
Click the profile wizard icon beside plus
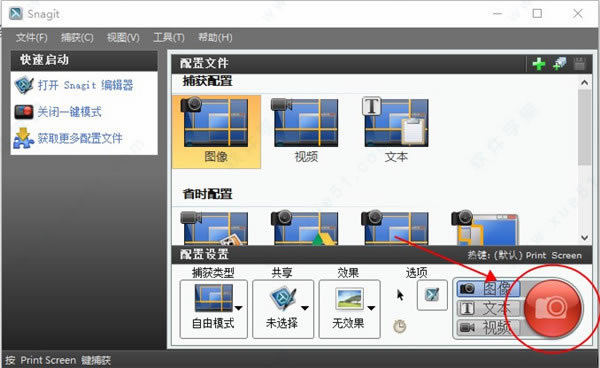click(x=559, y=64)
